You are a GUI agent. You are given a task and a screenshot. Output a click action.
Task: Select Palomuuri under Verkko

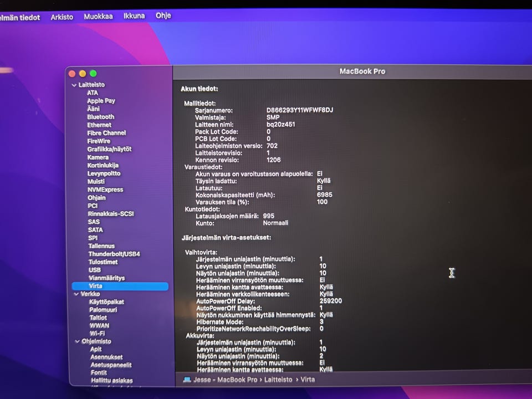103,310
